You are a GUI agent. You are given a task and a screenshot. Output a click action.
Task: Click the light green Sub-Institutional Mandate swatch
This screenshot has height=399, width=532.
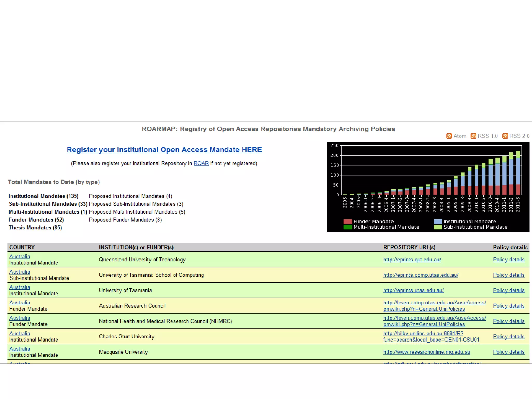438,227
